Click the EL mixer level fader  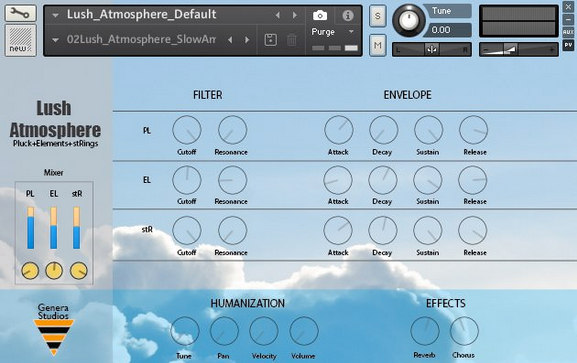[x=54, y=228]
